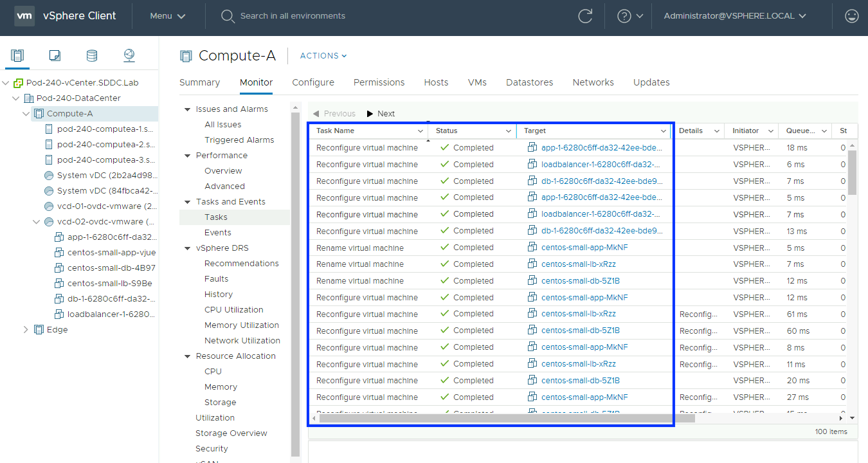Switch to VMs and Templates view icon
Viewport: 868px width, 463px height.
(55, 56)
